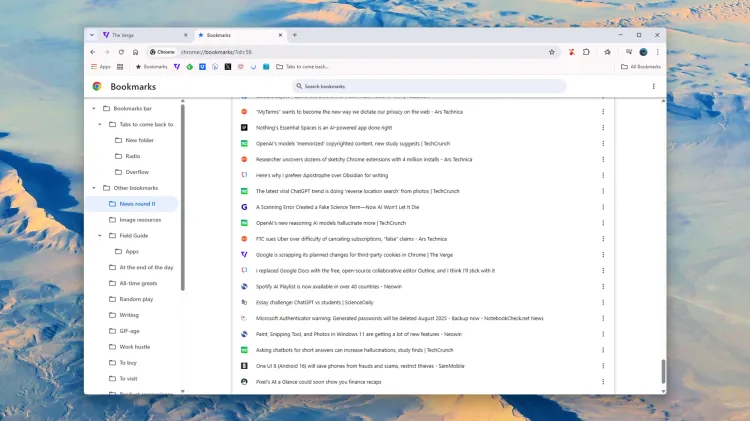Click the Home icon in the toolbar

pyautogui.click(x=136, y=52)
